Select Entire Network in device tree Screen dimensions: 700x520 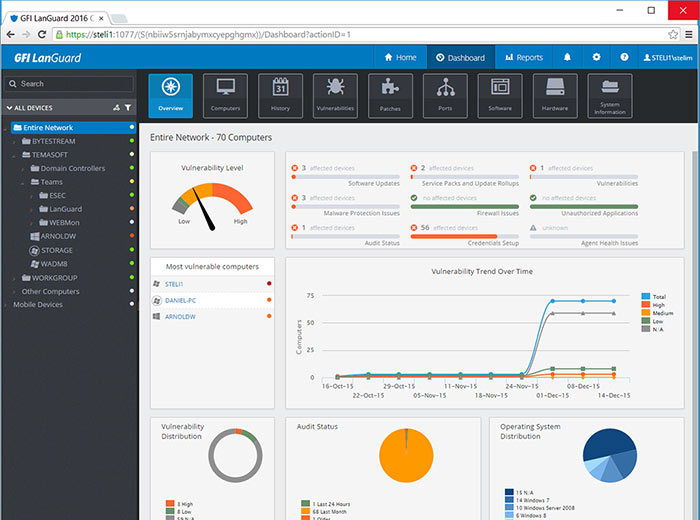pos(73,128)
